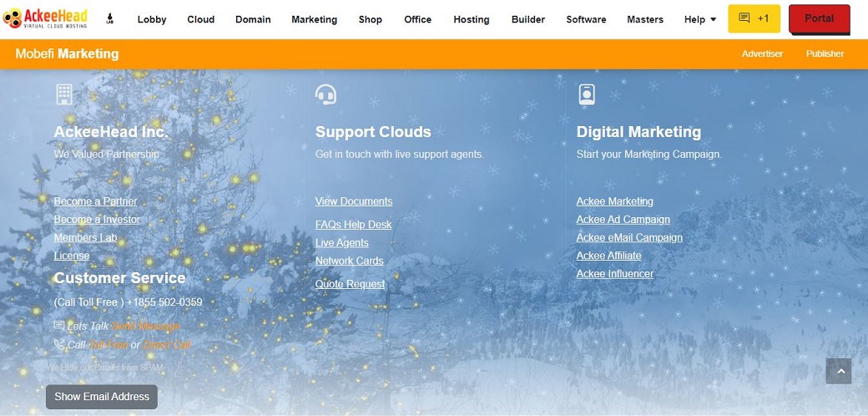Open the Become a Partner link

click(x=95, y=201)
